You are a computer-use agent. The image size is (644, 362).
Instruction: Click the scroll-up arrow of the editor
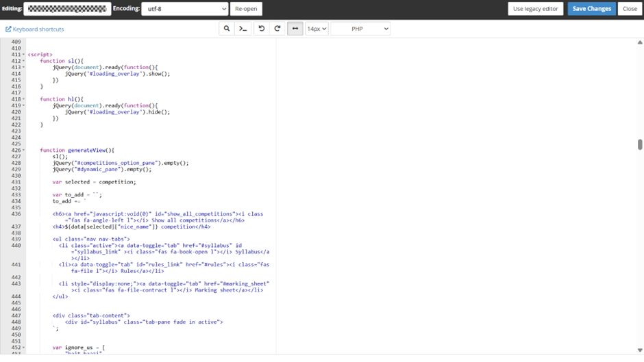[x=640, y=42]
